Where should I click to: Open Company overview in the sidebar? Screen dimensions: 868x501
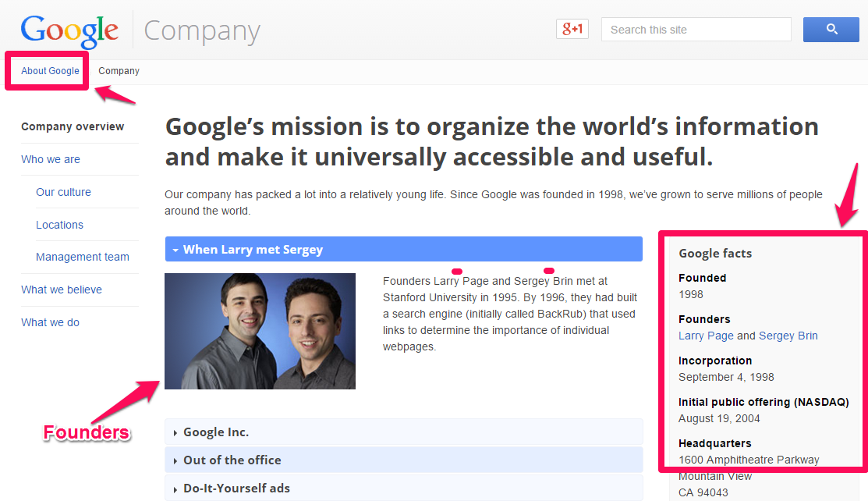tap(73, 126)
